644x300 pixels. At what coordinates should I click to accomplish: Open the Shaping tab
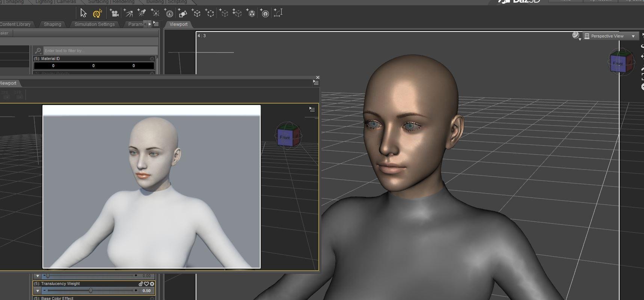tap(52, 24)
